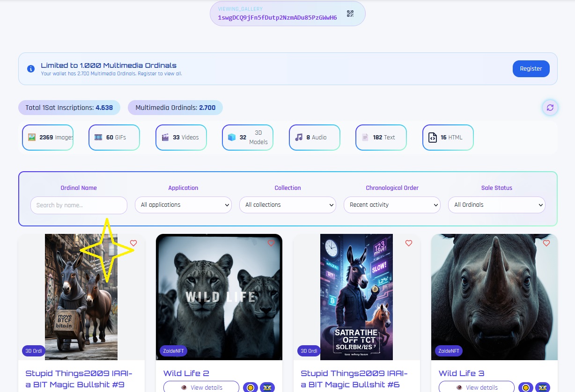Filter by Images type
575x392 pixels.
[x=48, y=138]
